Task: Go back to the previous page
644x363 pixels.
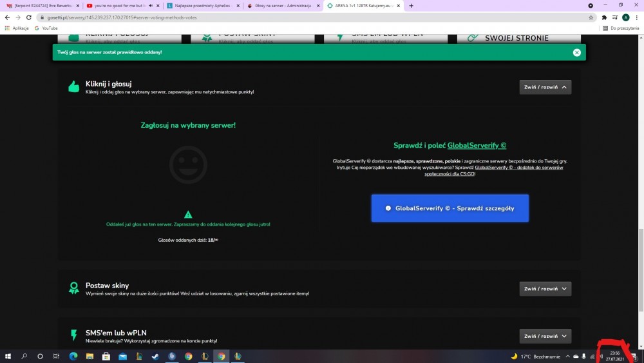Action: pyautogui.click(x=7, y=17)
